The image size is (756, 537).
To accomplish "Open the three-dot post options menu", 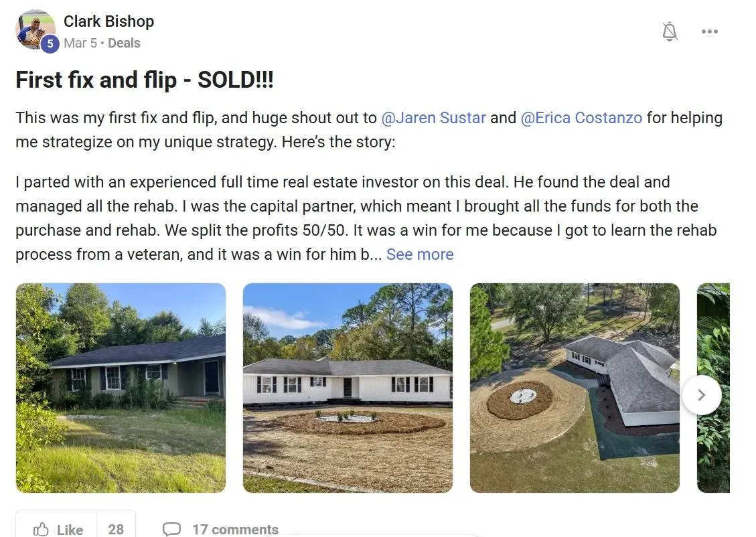I will (x=709, y=31).
